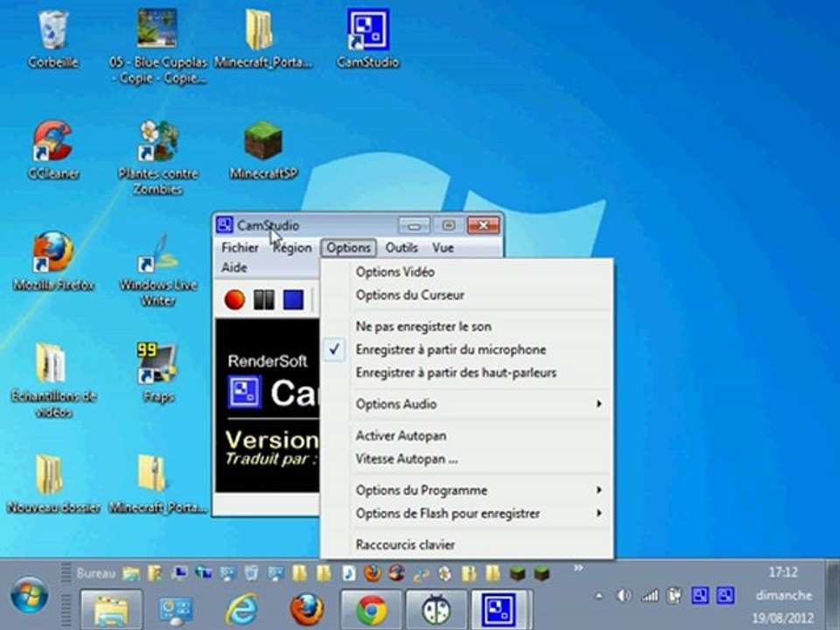Screen dimensions: 840x630
Task: Click Firefox icon in Bureau toolbar
Action: 373,573
